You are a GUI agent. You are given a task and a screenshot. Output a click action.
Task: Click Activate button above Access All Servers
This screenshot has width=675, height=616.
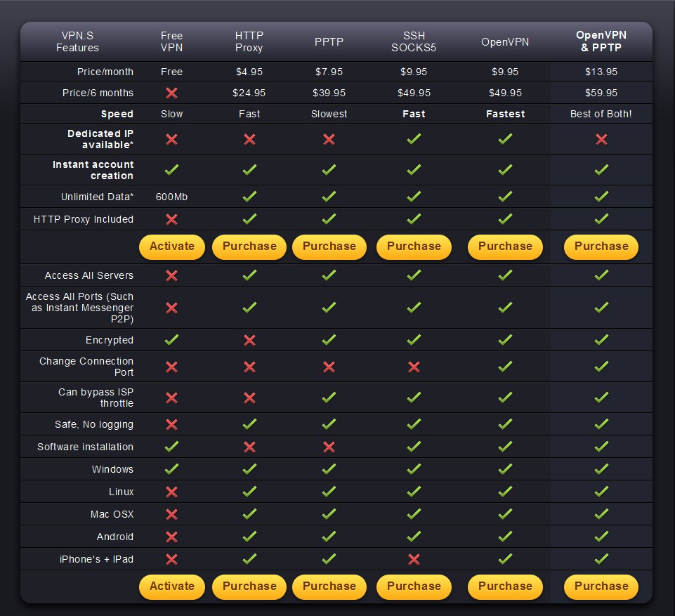[x=172, y=247]
